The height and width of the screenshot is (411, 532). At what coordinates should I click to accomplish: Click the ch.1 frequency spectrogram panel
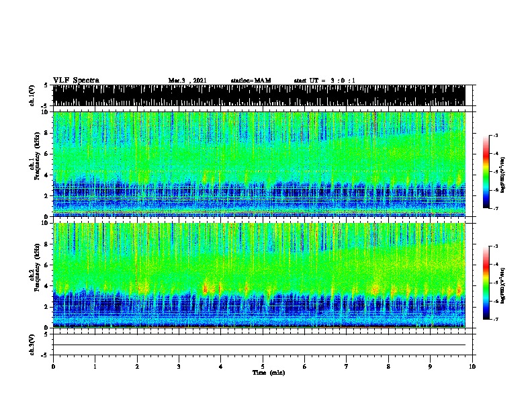[259, 164]
